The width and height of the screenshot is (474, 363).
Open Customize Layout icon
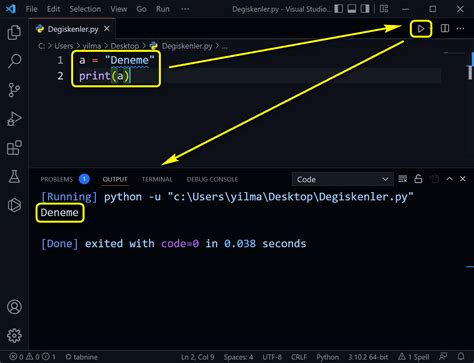click(x=384, y=9)
